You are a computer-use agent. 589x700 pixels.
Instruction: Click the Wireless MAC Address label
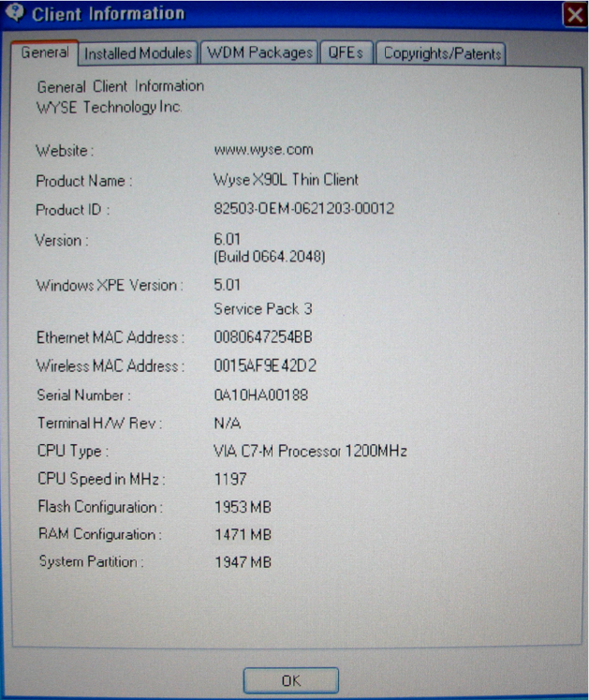coord(110,366)
